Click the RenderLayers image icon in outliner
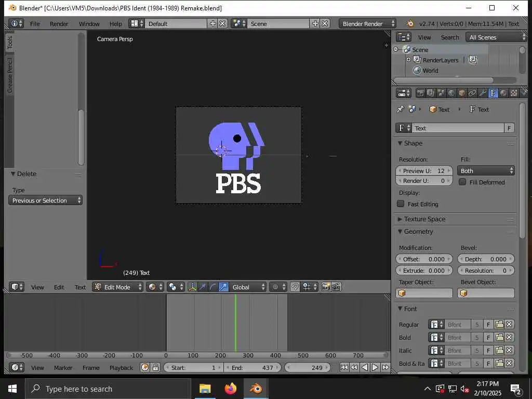The image size is (532, 399). pos(473,60)
